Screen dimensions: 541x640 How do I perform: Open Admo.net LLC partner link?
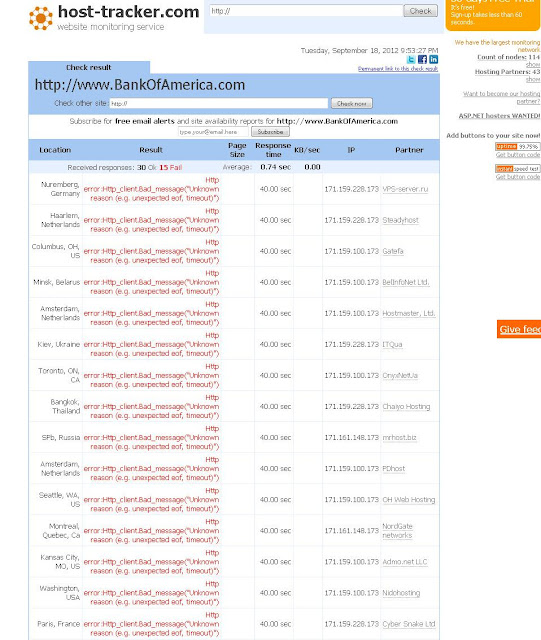tap(405, 562)
